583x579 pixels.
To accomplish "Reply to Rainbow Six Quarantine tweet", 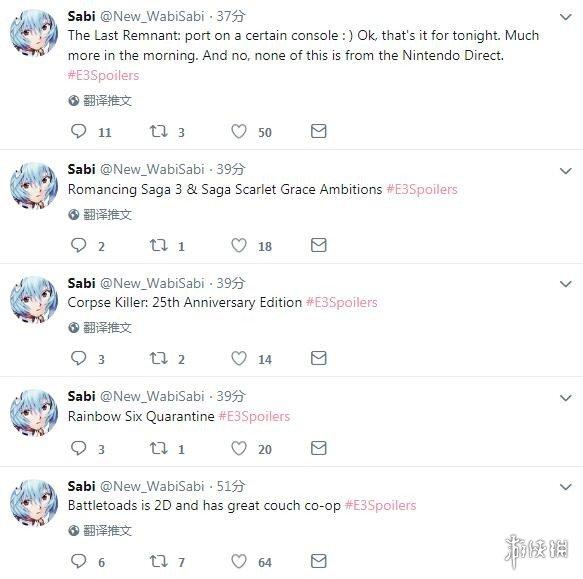I will [78, 448].
